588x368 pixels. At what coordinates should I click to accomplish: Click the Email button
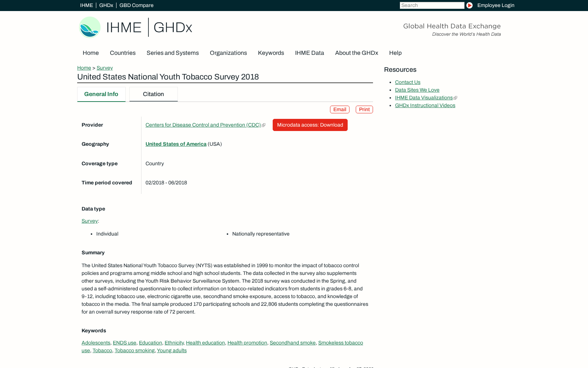pyautogui.click(x=340, y=109)
